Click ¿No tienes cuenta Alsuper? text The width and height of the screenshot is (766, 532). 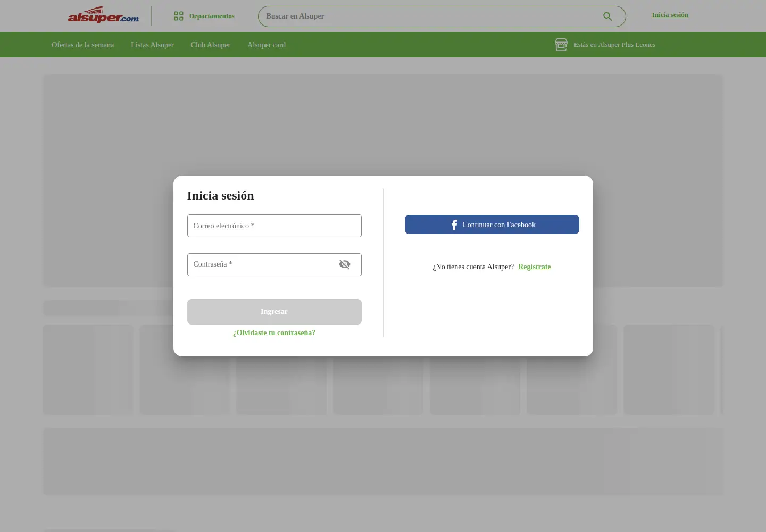pyautogui.click(x=473, y=267)
